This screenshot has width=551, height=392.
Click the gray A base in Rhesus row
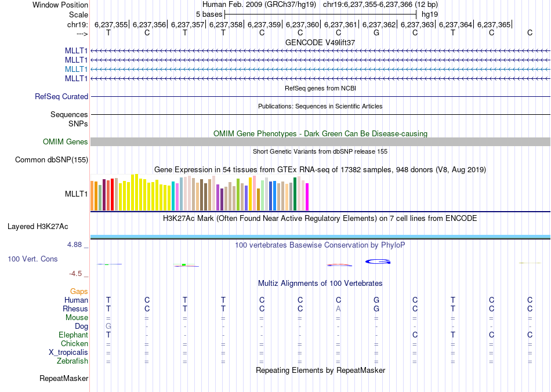tap(338, 309)
